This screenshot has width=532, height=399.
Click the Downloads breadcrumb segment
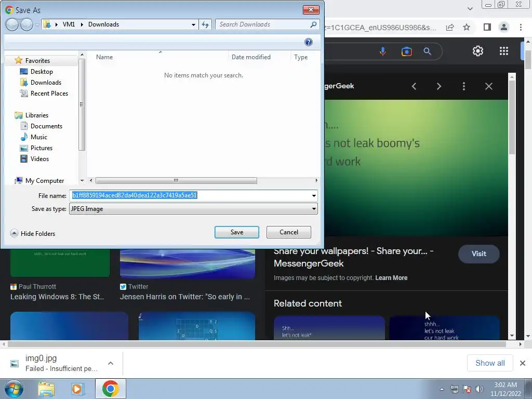(103, 24)
